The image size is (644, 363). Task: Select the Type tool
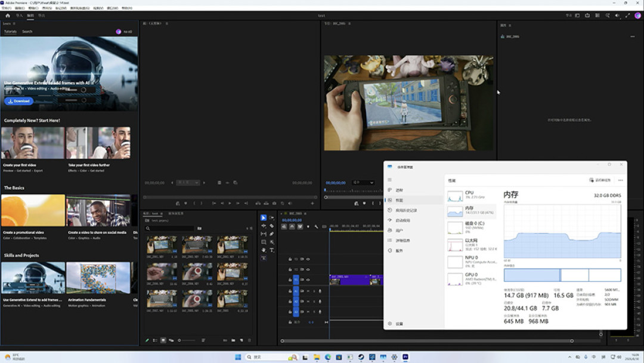point(271,250)
